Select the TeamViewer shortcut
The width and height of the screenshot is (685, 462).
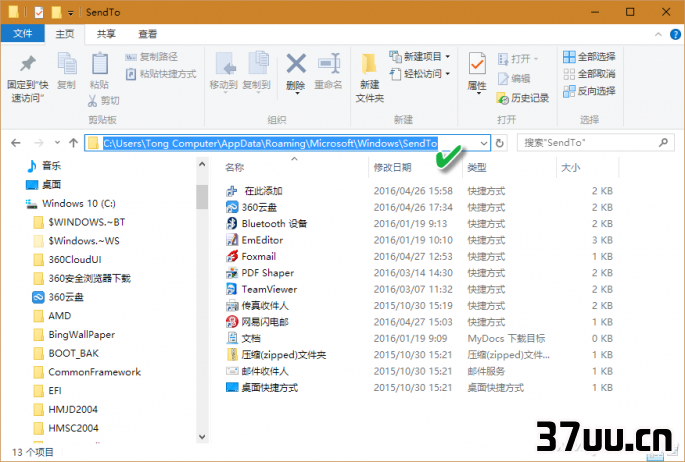pos(261,289)
